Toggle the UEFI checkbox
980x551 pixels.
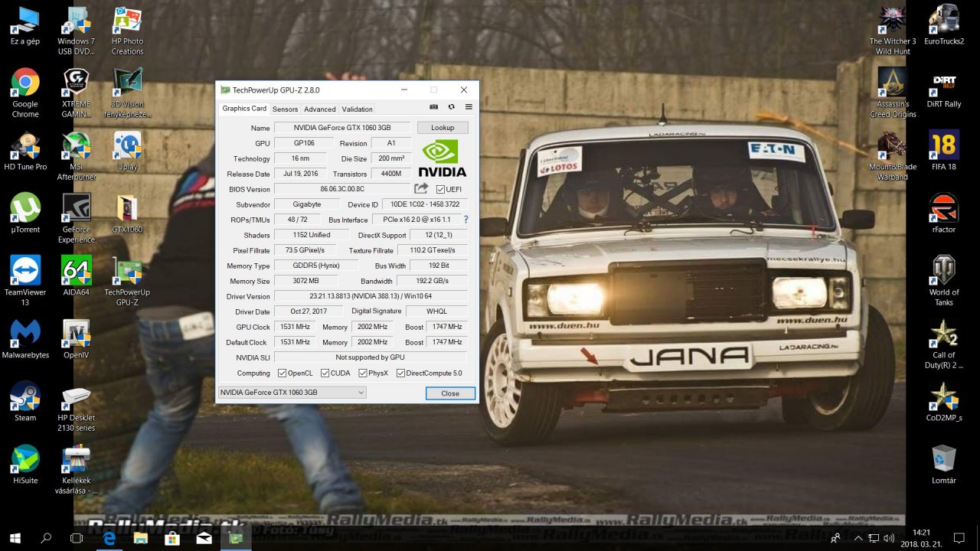[x=440, y=189]
